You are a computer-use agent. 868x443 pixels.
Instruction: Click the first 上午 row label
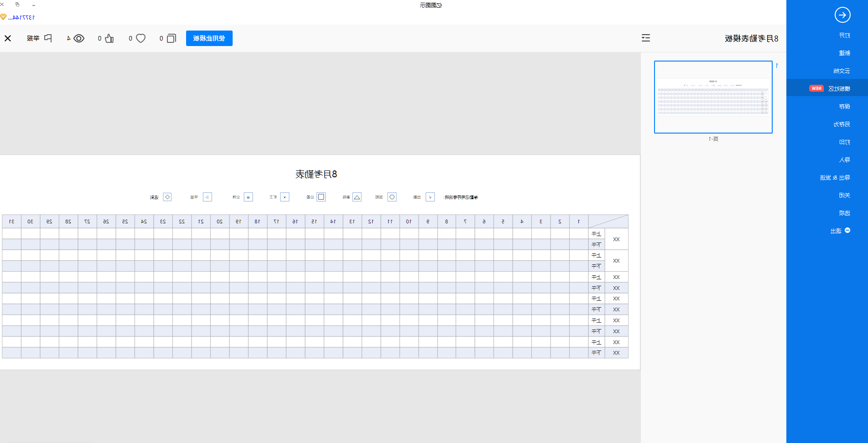pyautogui.click(x=597, y=234)
